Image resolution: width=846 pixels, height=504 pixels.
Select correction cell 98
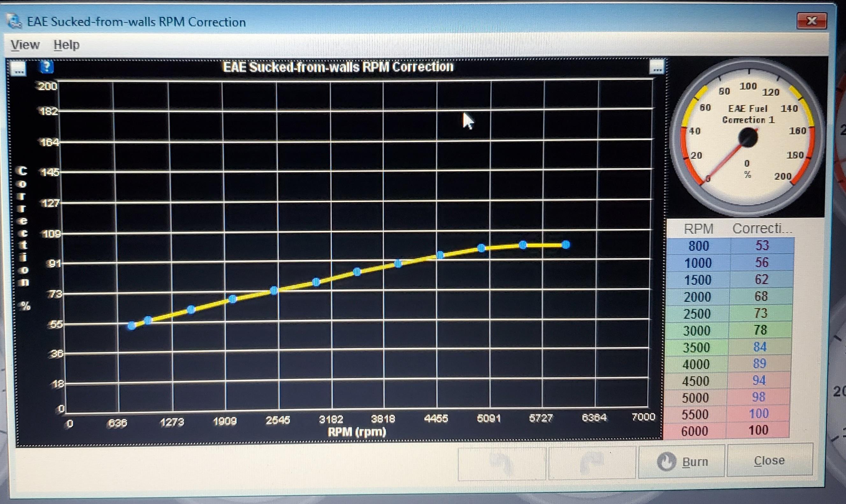pyautogui.click(x=759, y=397)
